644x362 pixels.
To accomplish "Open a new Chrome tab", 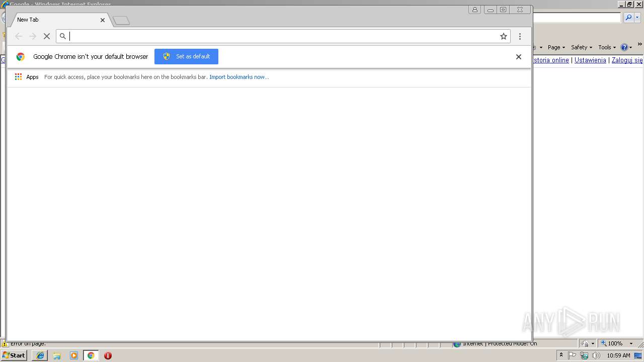I will 121,21.
